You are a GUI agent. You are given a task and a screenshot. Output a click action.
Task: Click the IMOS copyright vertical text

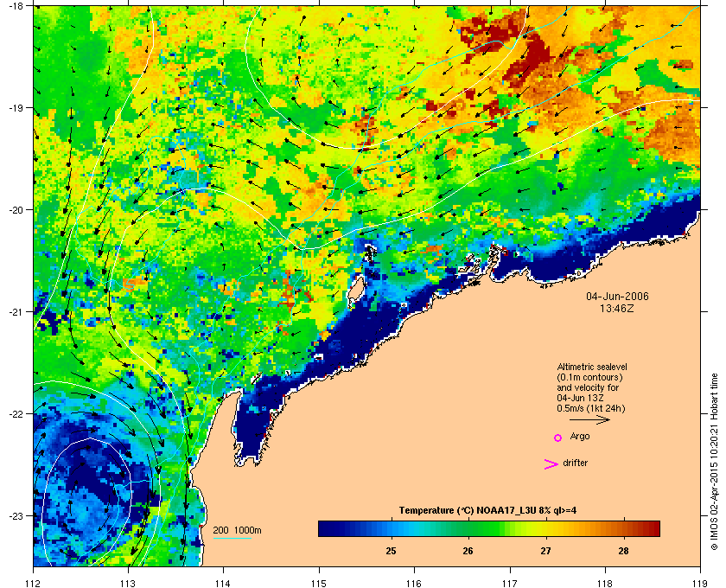pyautogui.click(x=714, y=462)
